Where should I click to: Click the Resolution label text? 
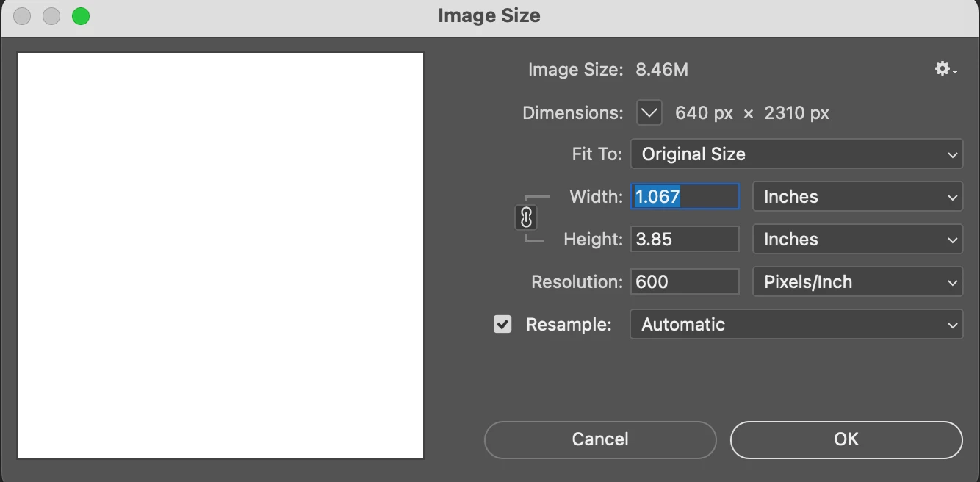[577, 282]
